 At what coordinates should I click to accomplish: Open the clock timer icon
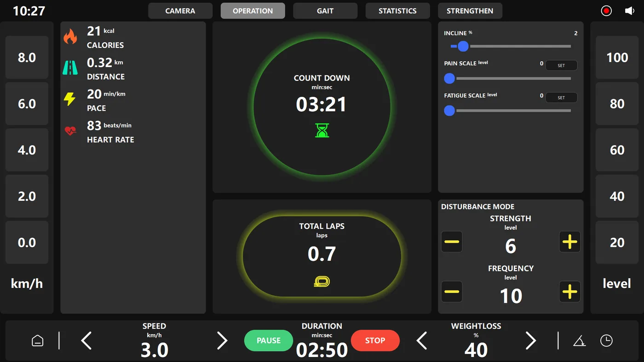606,340
